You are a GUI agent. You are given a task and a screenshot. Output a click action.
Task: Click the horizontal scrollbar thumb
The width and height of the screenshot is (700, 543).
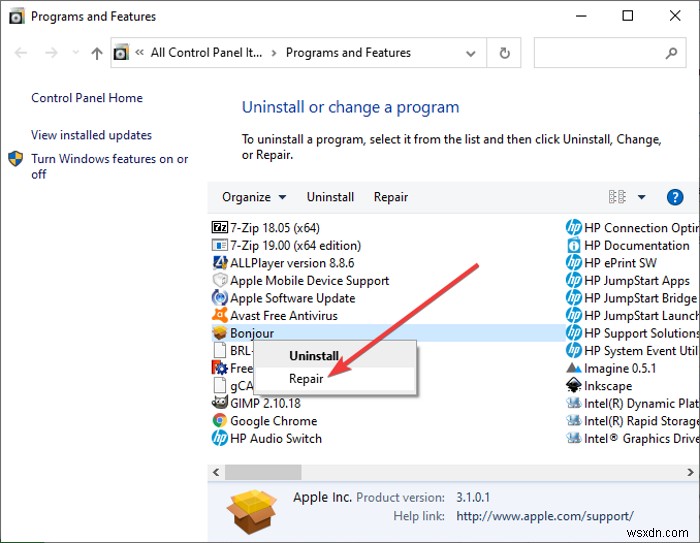[263, 472]
